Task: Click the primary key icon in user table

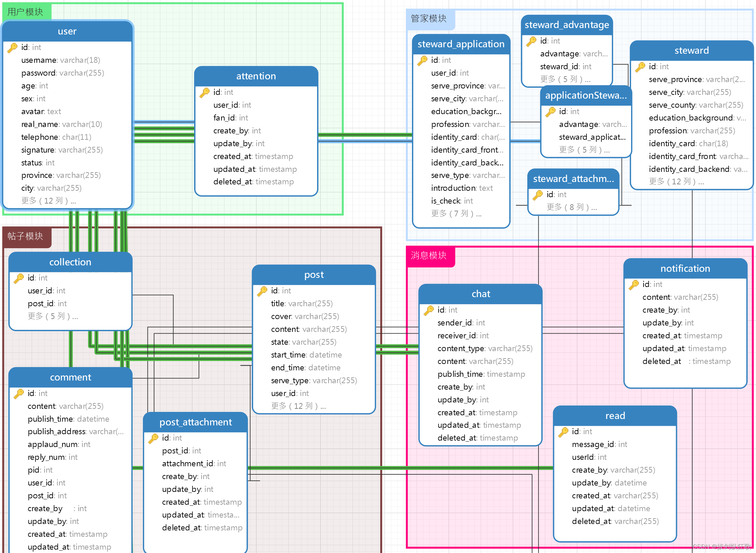Action: tap(12, 48)
